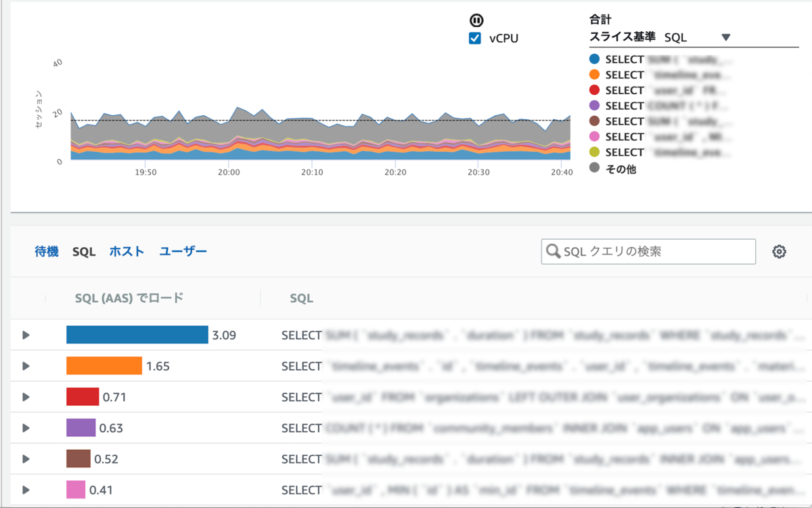The height and width of the screenshot is (508, 812).
Task: Open the slice-by SQL dropdown
Action: (697, 37)
